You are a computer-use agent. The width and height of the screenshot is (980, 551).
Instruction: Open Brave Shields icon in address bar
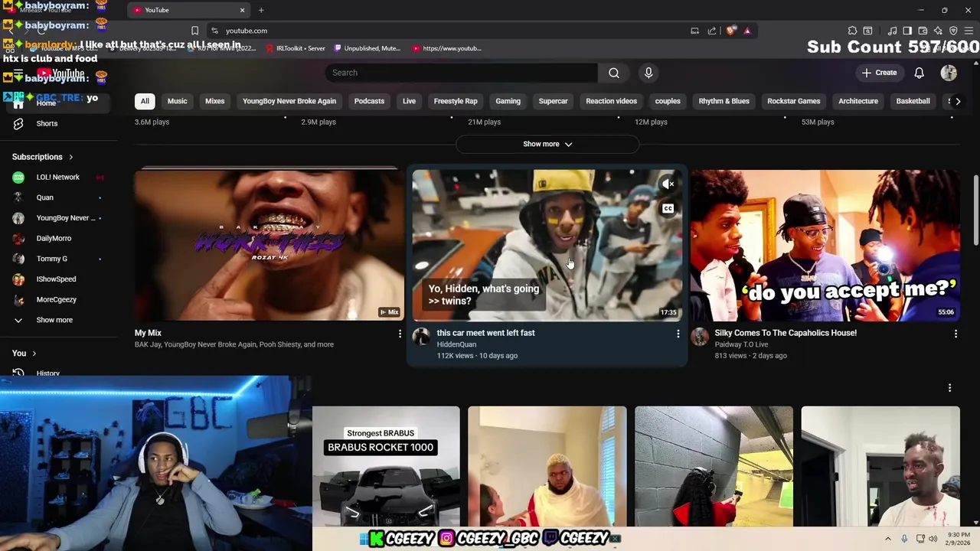pos(731,31)
